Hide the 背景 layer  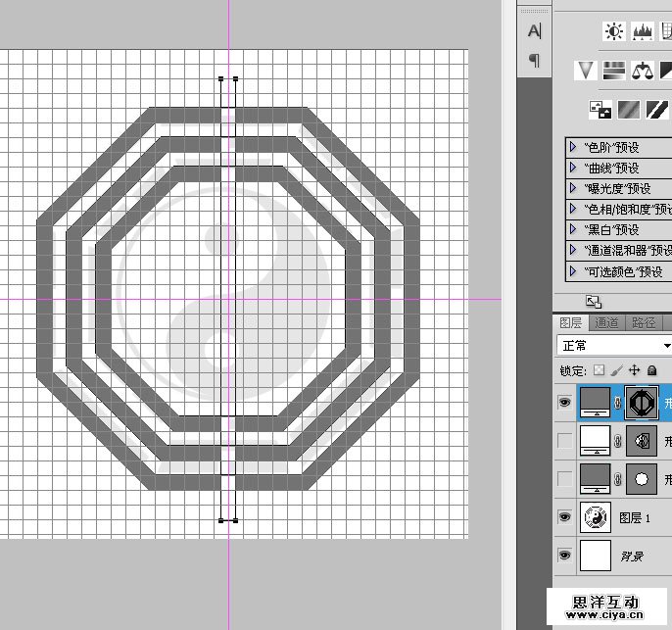point(565,556)
